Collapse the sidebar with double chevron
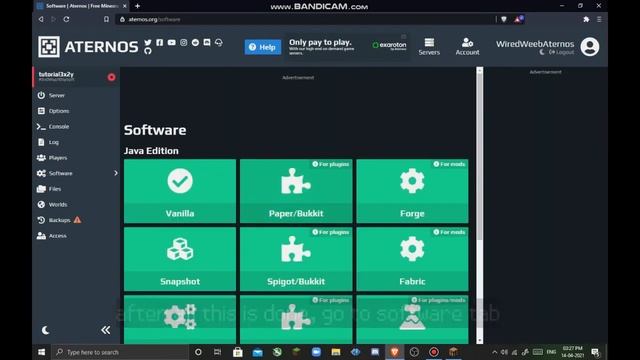Image resolution: width=640 pixels, height=360 pixels. coord(105,330)
